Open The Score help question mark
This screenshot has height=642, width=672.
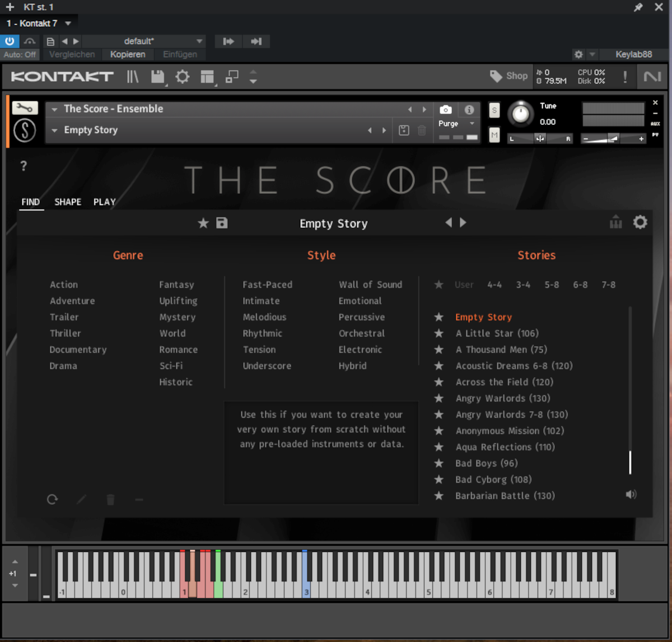pyautogui.click(x=24, y=166)
